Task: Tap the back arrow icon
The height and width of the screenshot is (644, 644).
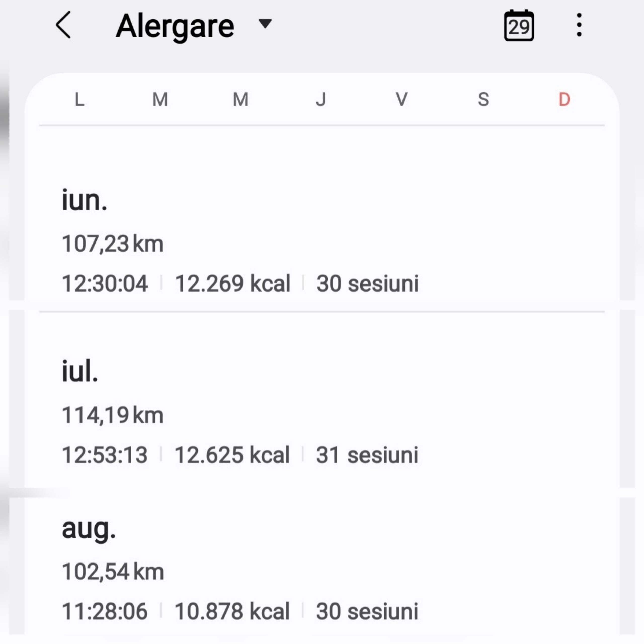Action: pyautogui.click(x=63, y=25)
